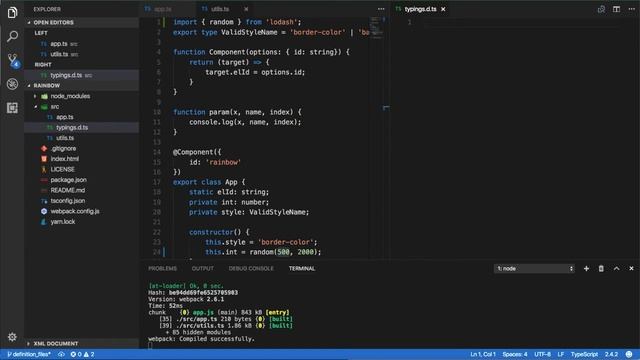Open errors and warnings count in status bar
Image resolution: width=640 pixels, height=360 pixels.
82,354
